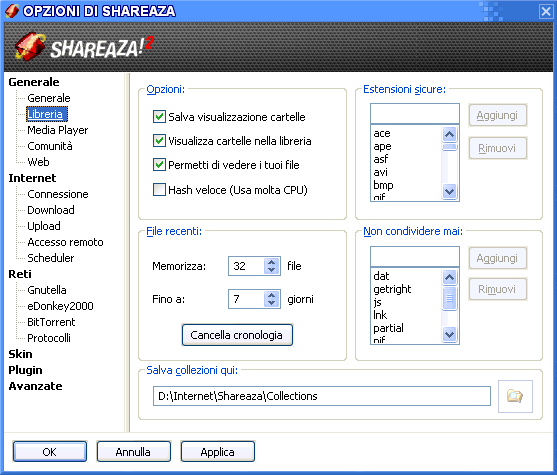Click Rimuovi button in Non condividere mai
Image resolution: width=557 pixels, height=475 pixels.
tap(497, 289)
